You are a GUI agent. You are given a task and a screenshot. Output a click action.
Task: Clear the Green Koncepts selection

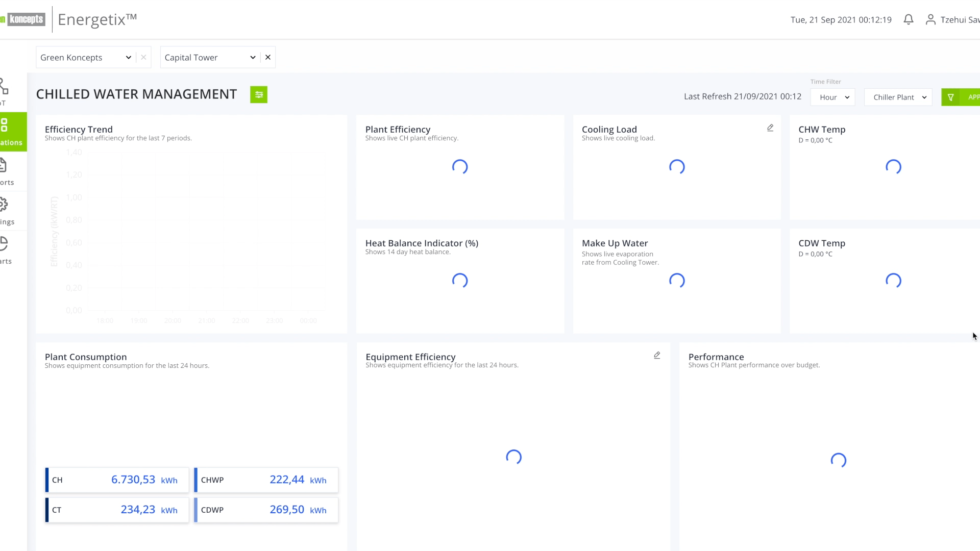pyautogui.click(x=143, y=57)
